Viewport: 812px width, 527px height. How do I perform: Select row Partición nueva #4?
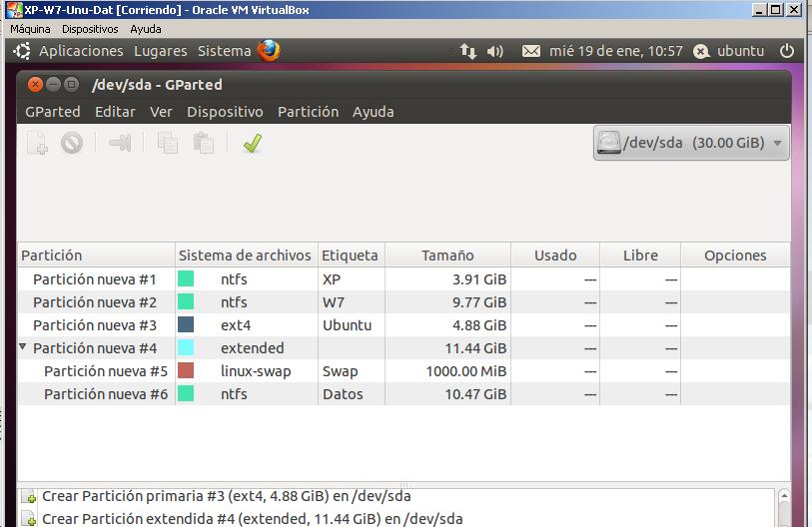(404, 348)
